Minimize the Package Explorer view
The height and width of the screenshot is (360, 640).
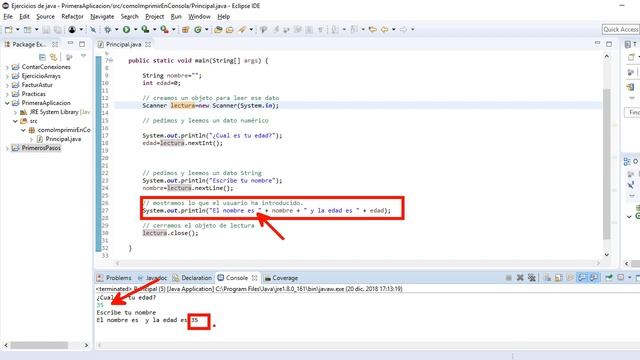tap(70, 43)
